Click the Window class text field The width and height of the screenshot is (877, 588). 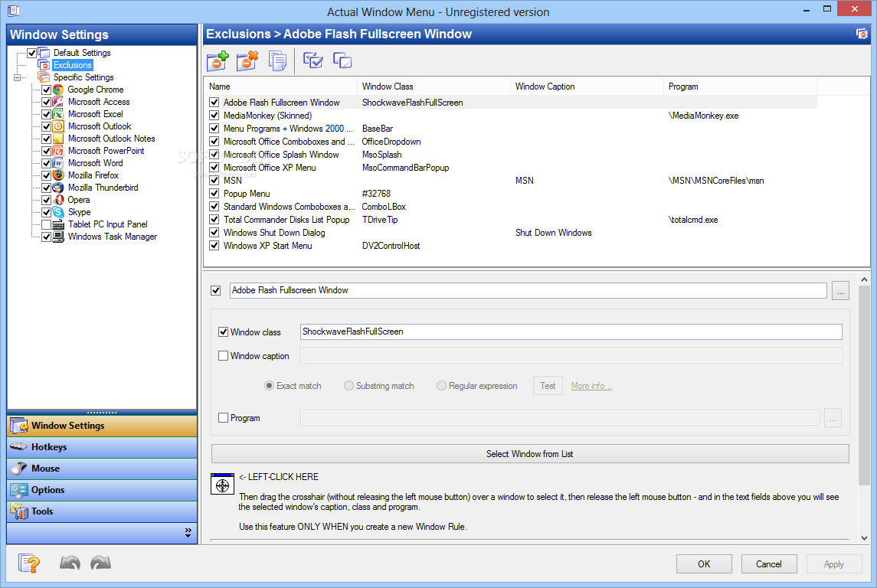(x=571, y=332)
